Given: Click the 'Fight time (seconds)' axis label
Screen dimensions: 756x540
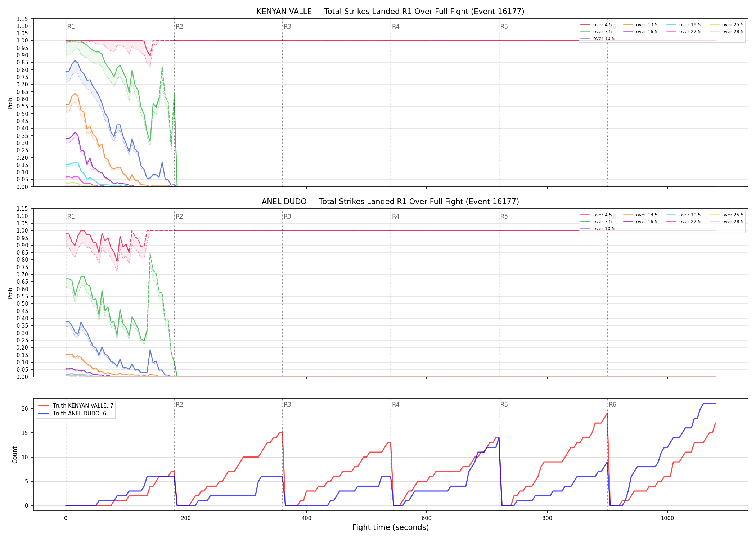Looking at the screenshot, I should [391, 527].
